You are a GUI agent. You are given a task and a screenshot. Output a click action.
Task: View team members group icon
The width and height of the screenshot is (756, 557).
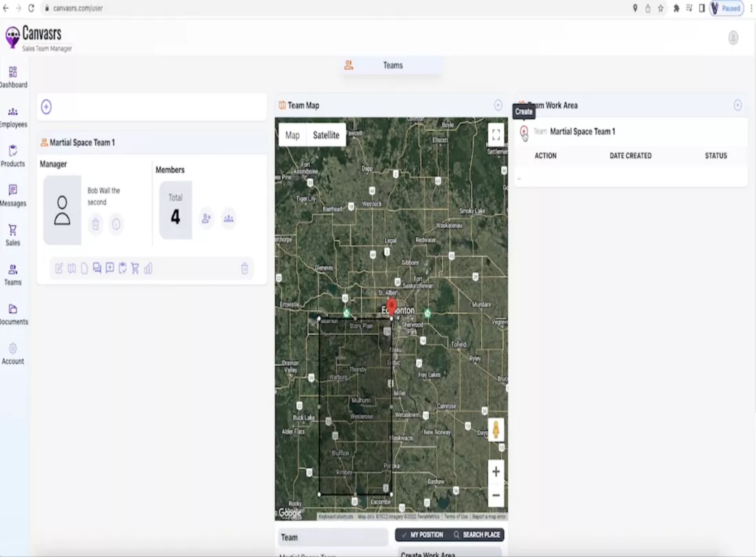click(229, 219)
